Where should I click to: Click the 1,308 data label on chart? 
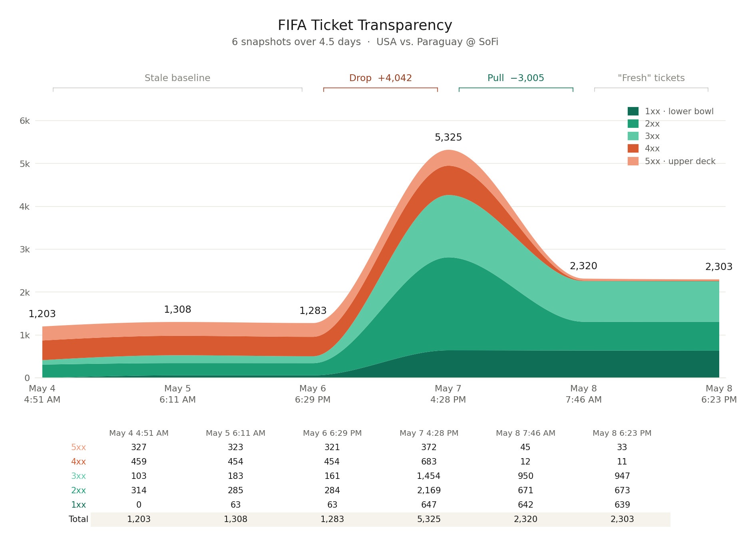click(x=177, y=310)
